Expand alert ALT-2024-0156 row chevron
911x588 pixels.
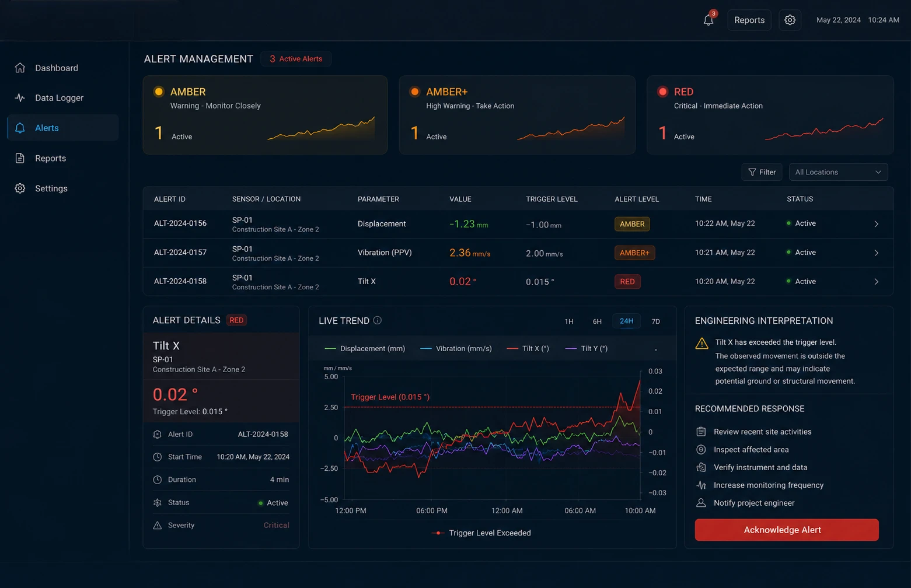876,224
